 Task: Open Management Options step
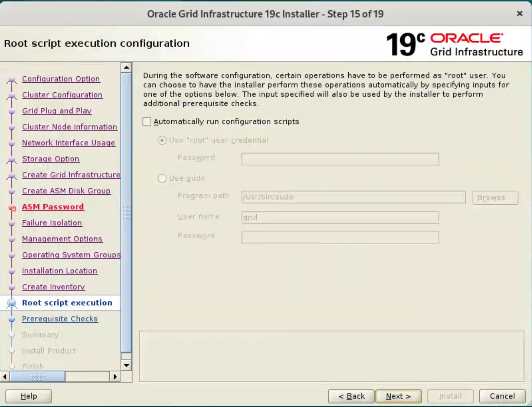[62, 239]
